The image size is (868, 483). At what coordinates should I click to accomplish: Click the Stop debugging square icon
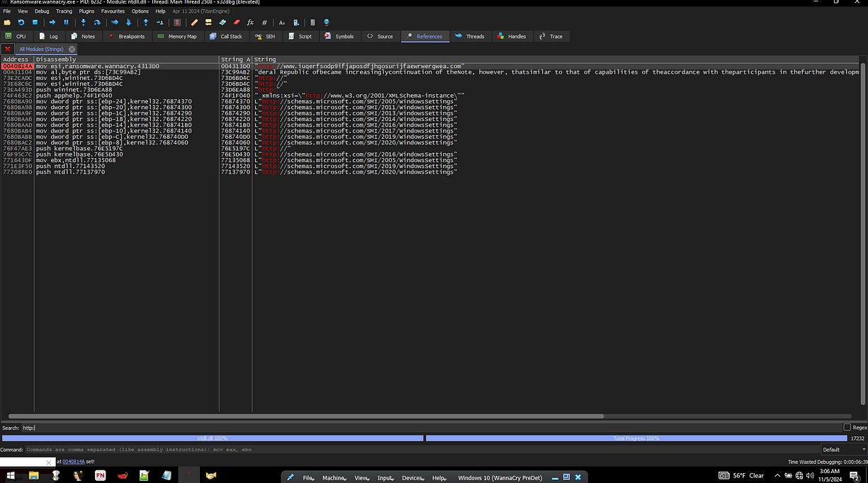[x=35, y=23]
